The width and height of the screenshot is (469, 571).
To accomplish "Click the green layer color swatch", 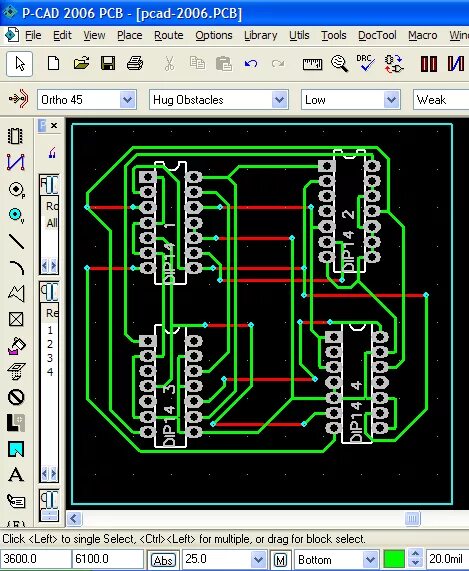I will coord(394,559).
